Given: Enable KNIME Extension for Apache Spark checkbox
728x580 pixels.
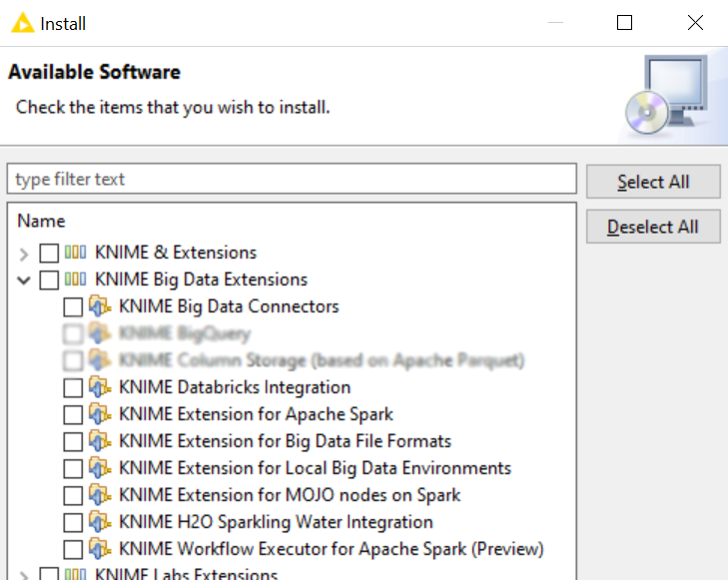Looking at the screenshot, I should point(73,415).
